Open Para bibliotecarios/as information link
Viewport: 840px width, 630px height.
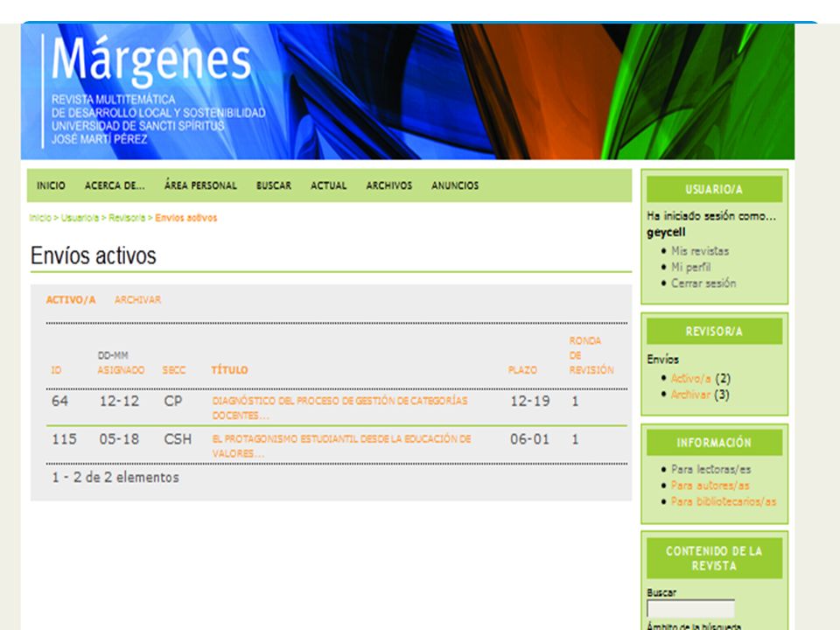[x=724, y=501]
